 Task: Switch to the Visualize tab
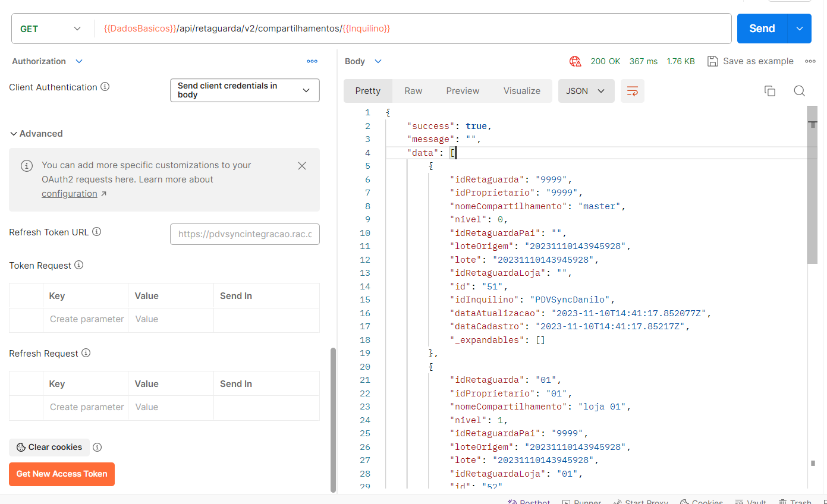tap(521, 91)
